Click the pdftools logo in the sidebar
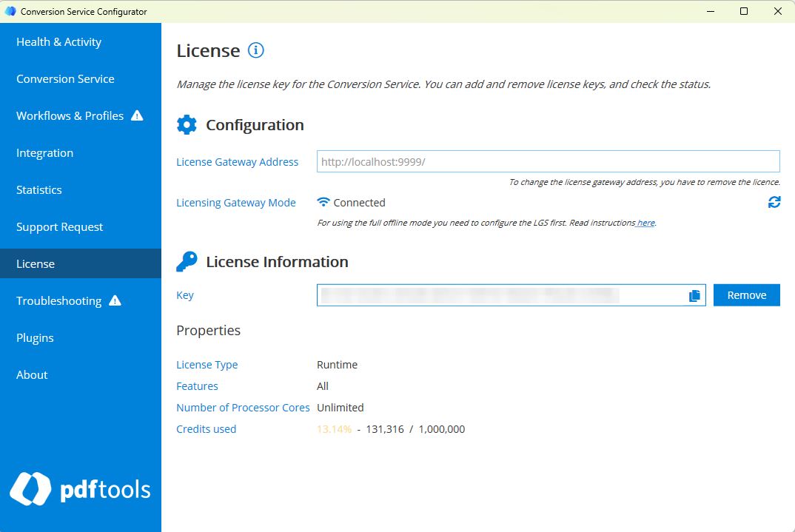The image size is (795, 532). 80,489
